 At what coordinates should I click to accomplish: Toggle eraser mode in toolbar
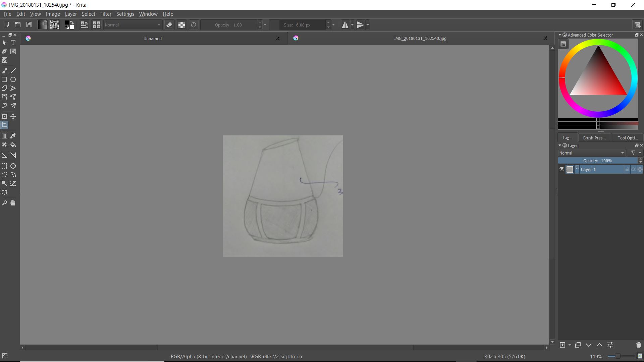coord(169,25)
